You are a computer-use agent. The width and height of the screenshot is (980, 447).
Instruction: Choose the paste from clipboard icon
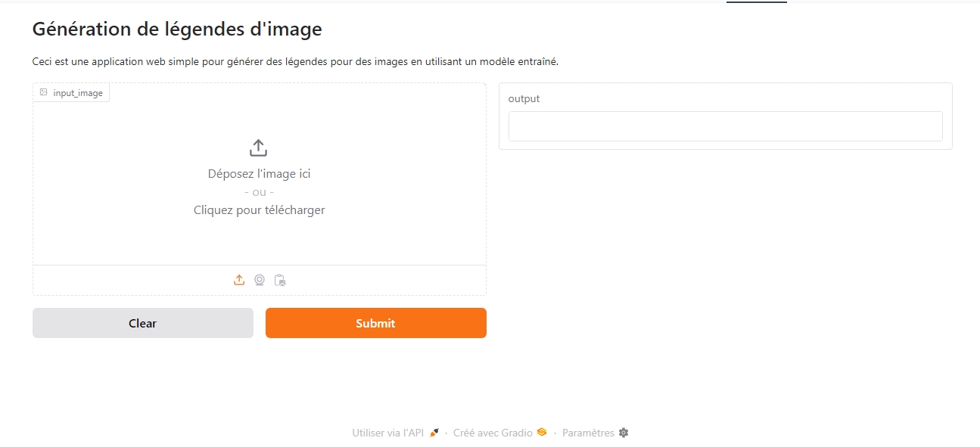pyautogui.click(x=280, y=280)
